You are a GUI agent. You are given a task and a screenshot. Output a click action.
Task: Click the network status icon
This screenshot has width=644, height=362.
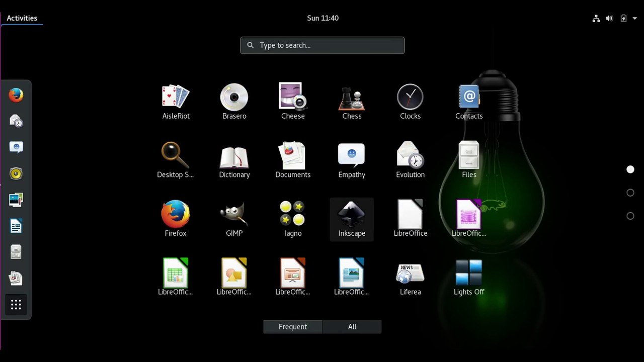(596, 18)
